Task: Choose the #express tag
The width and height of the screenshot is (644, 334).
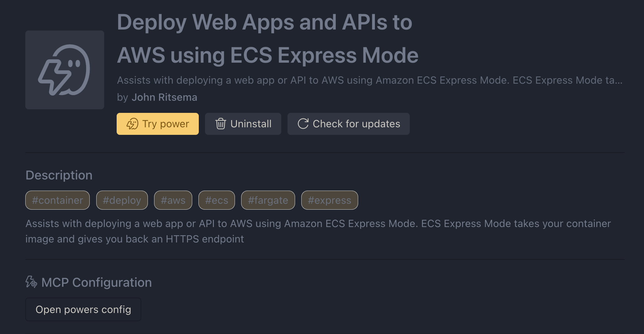Action: tap(330, 200)
